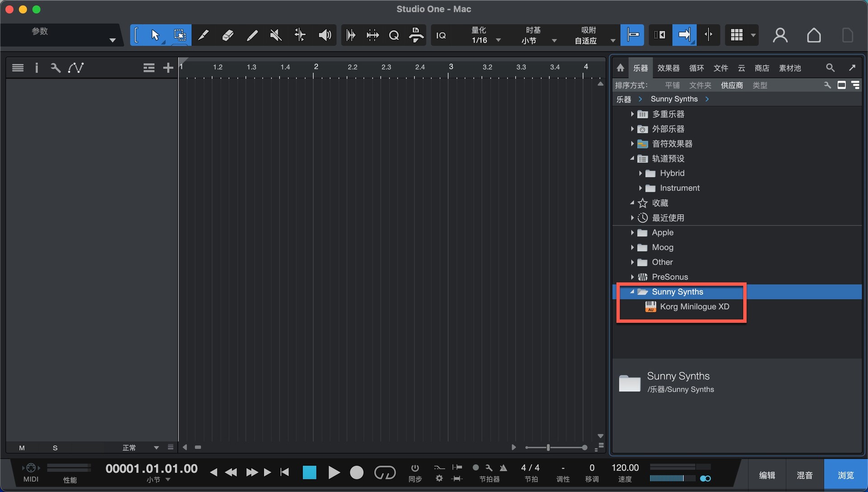Viewport: 868px width, 492px height.
Task: Select the Paint (pencil) tool
Action: tap(252, 35)
